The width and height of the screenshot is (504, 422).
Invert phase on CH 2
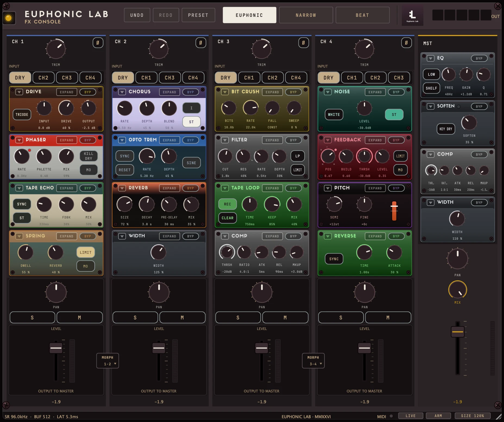tap(201, 43)
